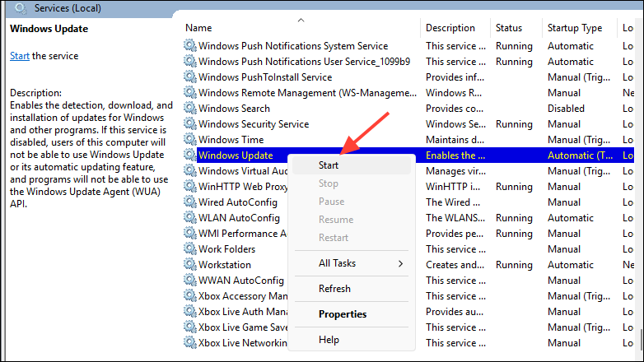Click Running status of Windows Security Service
Image resolution: width=644 pixels, height=362 pixels.
(x=514, y=124)
